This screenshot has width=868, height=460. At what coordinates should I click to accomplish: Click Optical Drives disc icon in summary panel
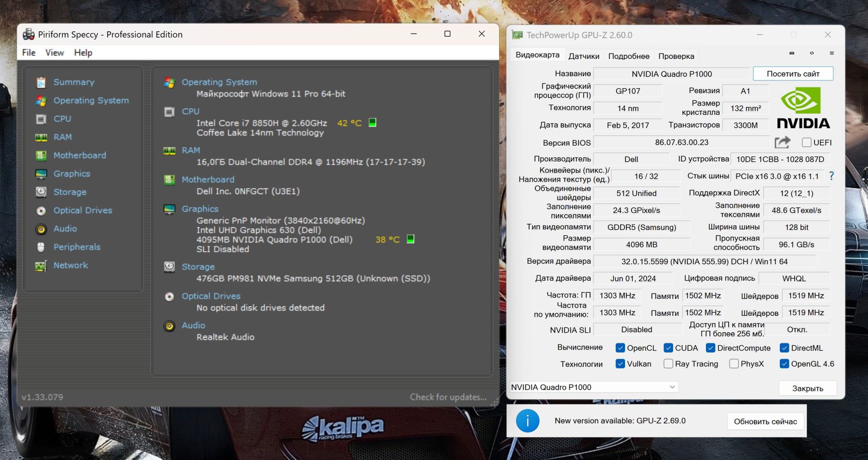169,296
